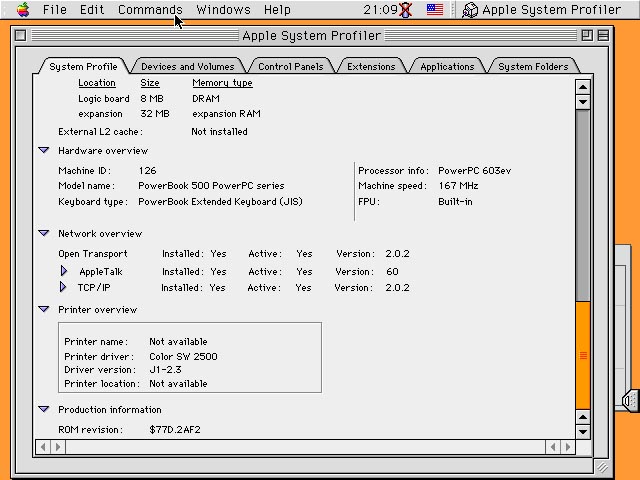This screenshot has width=640, height=480.
Task: Collapse the Hardware overview section
Action: click(x=44, y=150)
